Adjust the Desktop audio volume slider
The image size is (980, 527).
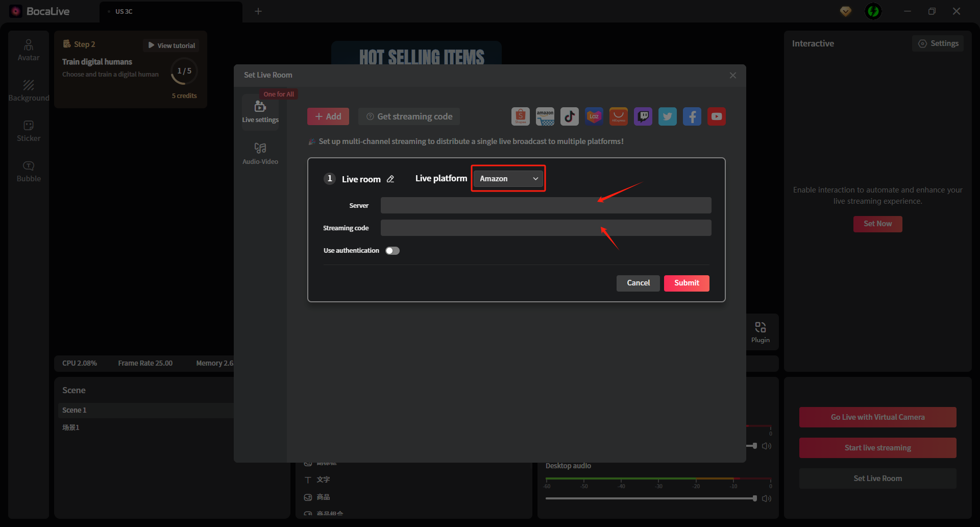click(651, 498)
